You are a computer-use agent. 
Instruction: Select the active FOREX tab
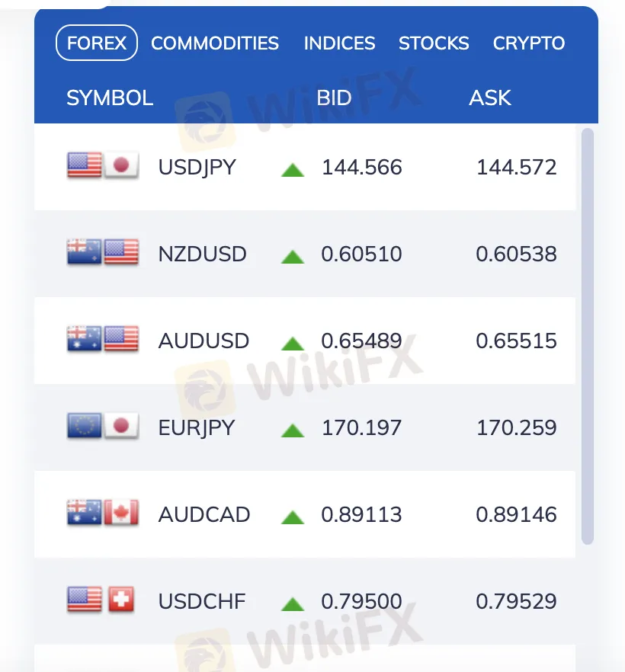[97, 43]
